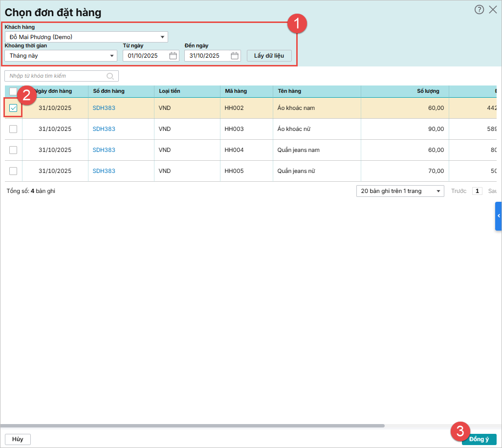502x448 pixels.
Task: Close the Chọn đơn đặt hàng dialog
Action: pyautogui.click(x=493, y=10)
